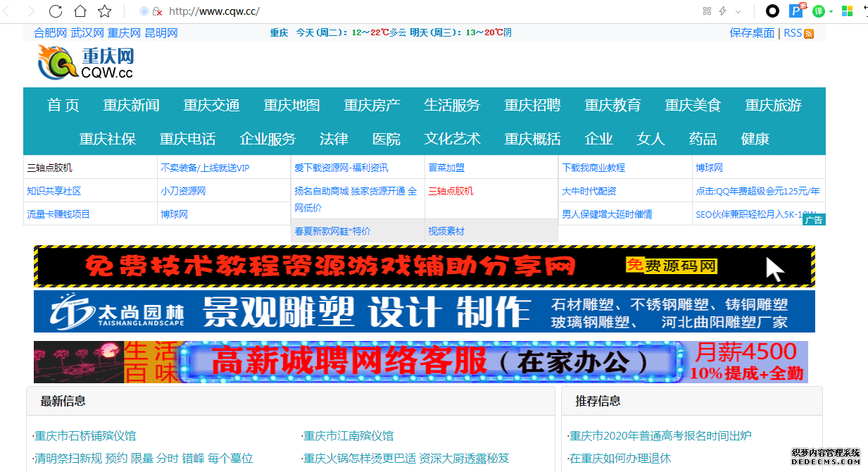Click the 保存桌面 link

752,33
